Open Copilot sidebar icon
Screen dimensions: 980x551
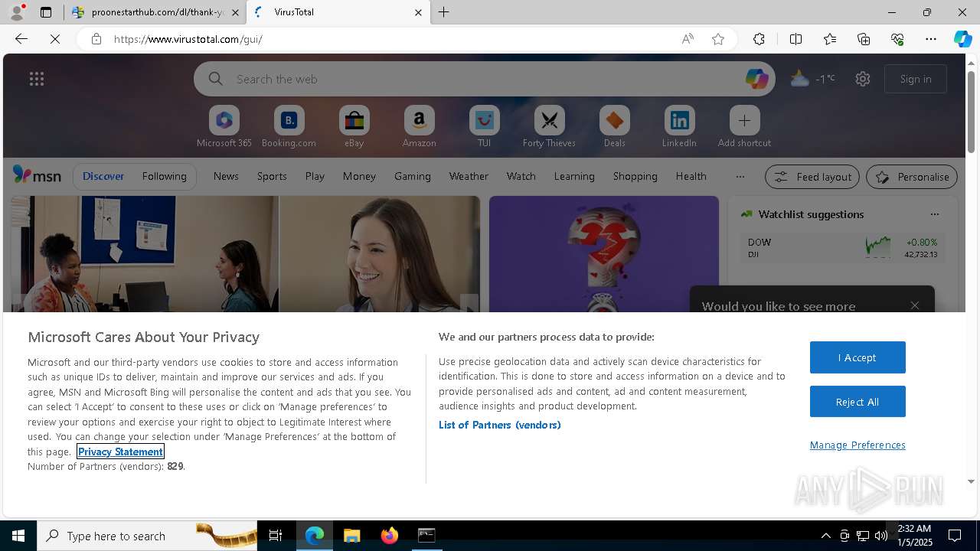pyautogui.click(x=962, y=39)
